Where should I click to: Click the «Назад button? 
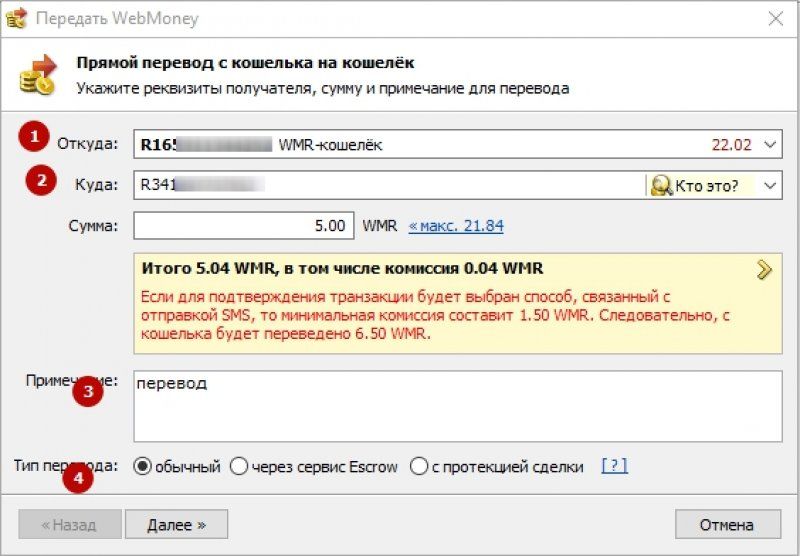coord(70,524)
